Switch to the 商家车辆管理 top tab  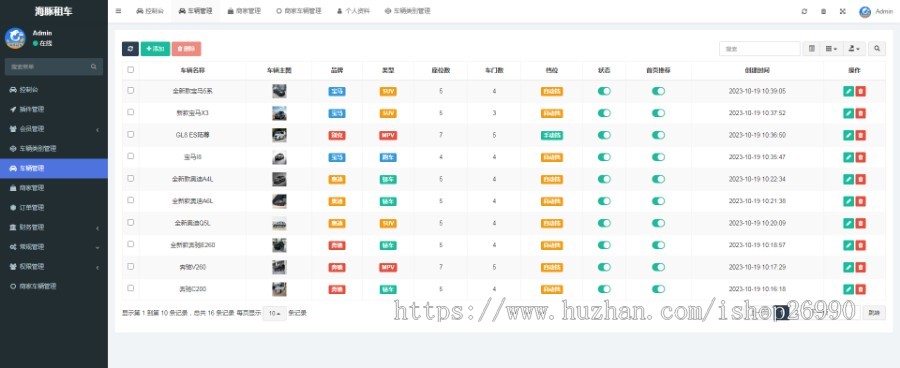pyautogui.click(x=298, y=11)
